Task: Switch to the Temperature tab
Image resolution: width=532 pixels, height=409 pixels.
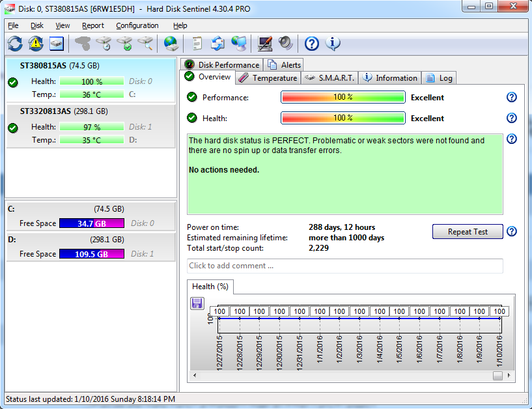Action: (267, 78)
